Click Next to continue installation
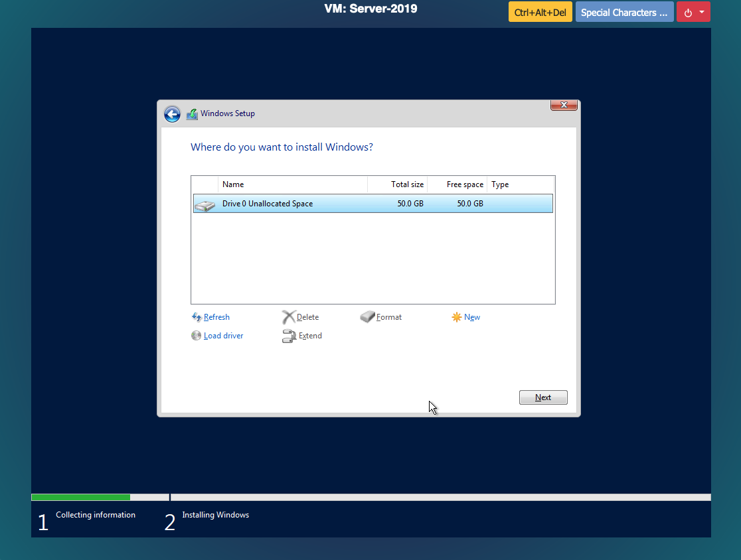Image resolution: width=741 pixels, height=560 pixels. click(543, 397)
